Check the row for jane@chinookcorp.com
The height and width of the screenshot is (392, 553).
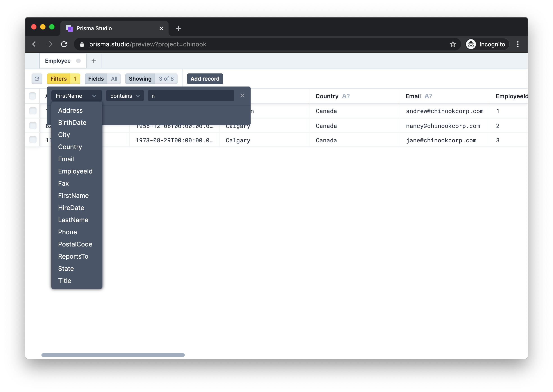[x=33, y=140]
